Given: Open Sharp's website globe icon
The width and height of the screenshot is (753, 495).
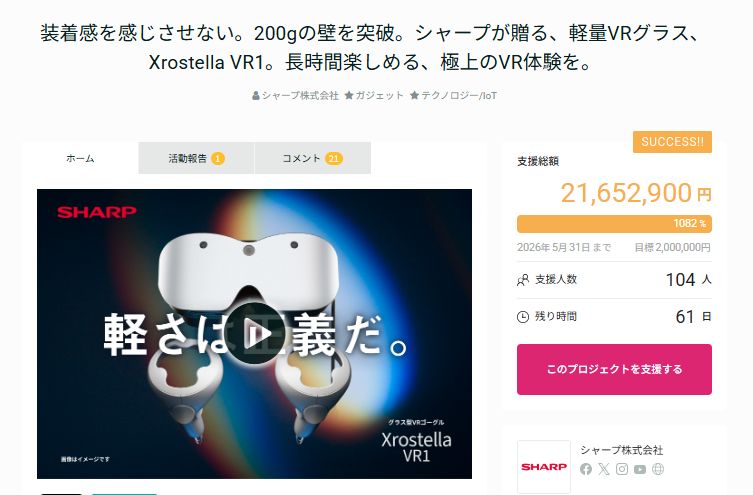Looking at the screenshot, I should click(x=658, y=469).
